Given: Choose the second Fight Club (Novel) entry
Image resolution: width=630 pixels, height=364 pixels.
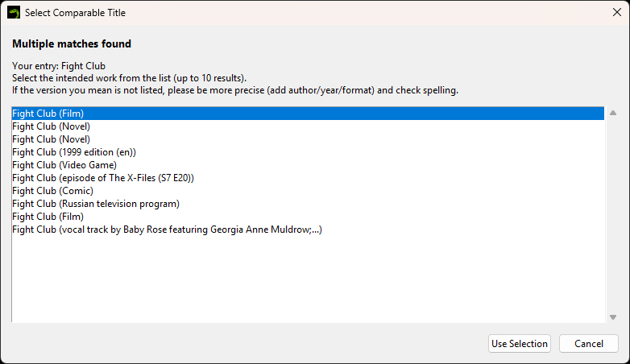Looking at the screenshot, I should click(x=51, y=139).
